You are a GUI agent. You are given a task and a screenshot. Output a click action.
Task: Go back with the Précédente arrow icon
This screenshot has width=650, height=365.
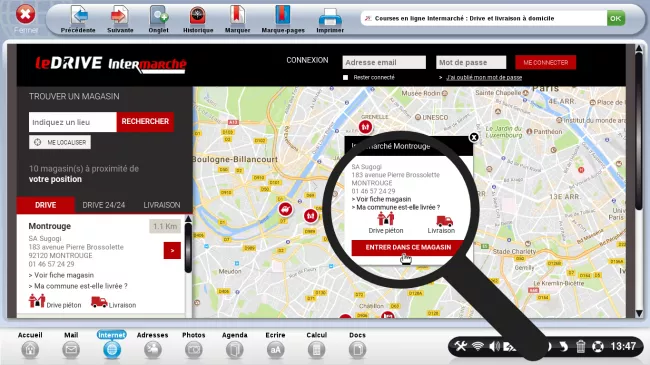tap(78, 16)
